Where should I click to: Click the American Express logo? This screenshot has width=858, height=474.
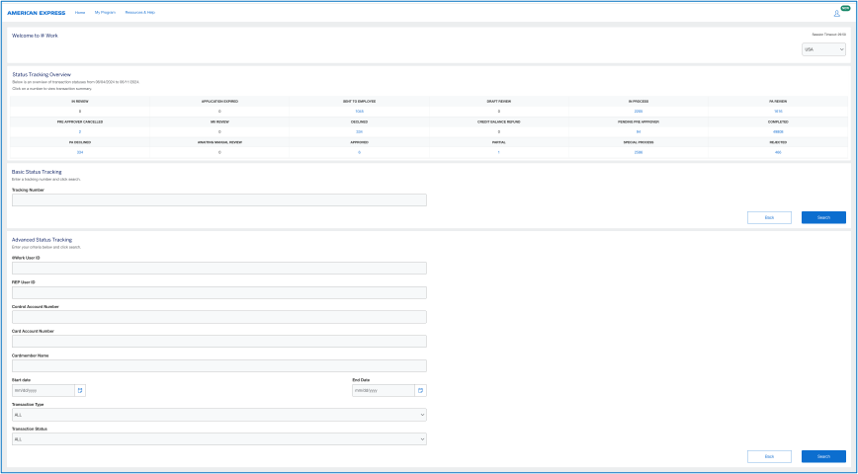pyautogui.click(x=36, y=13)
